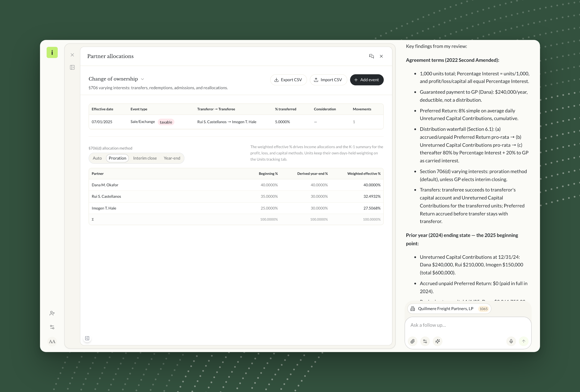Image resolution: width=580 pixels, height=392 pixels.
Task: Click the Sale/Exchange event type text
Action: point(142,122)
